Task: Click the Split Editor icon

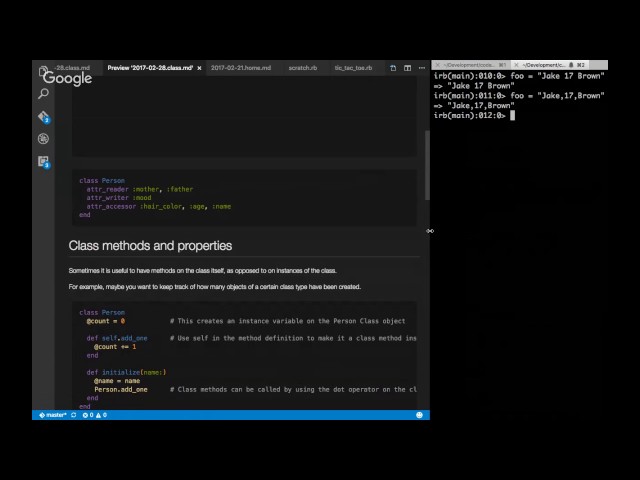Action: 407,68
